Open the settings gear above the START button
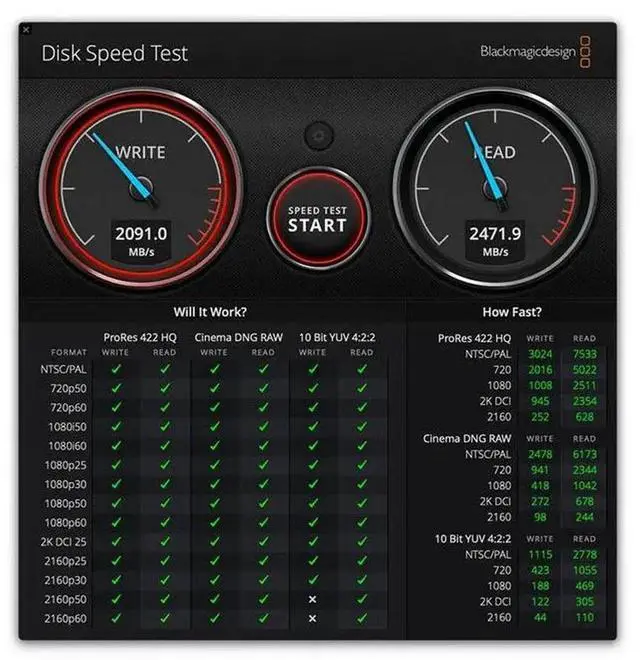This screenshot has height=660, width=640. pyautogui.click(x=318, y=136)
